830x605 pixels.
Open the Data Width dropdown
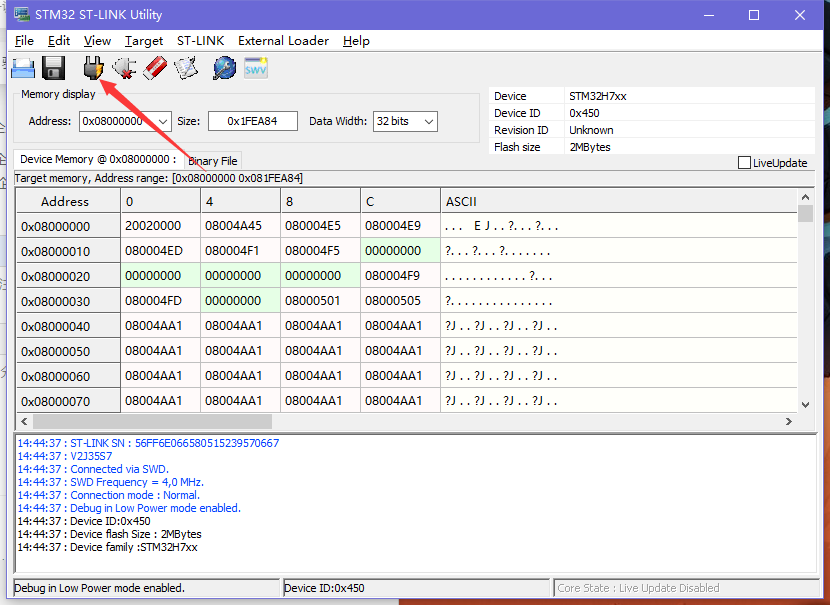click(429, 122)
